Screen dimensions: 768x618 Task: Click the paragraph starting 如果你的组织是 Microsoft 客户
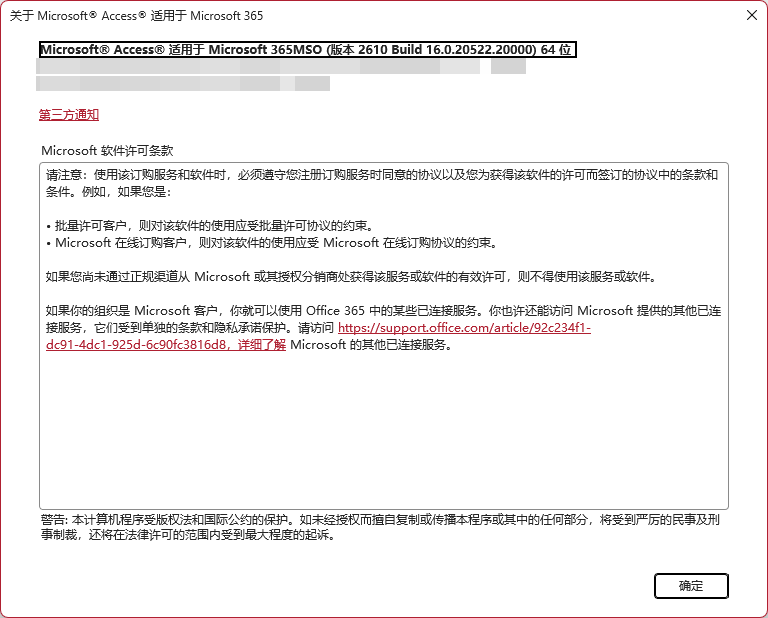click(383, 328)
